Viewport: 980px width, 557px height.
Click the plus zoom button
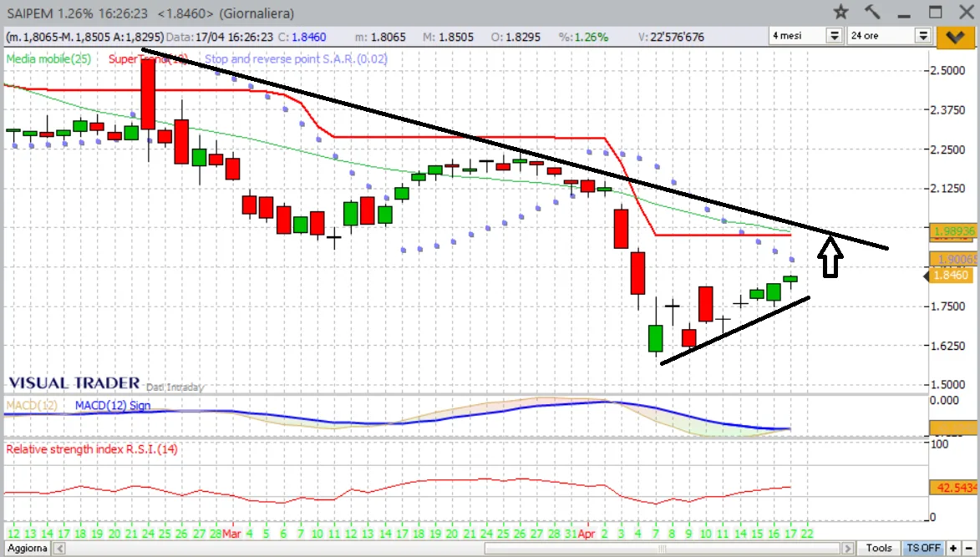tap(953, 548)
